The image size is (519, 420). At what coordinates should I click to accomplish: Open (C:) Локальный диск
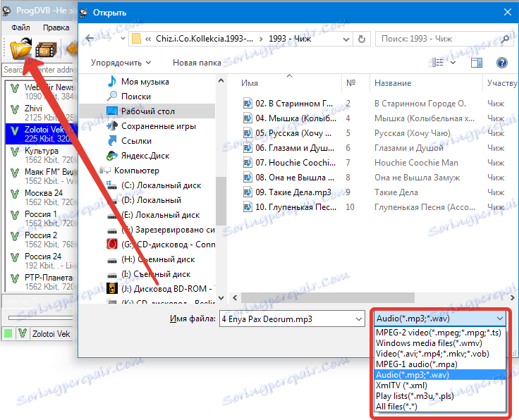pyautogui.click(x=161, y=185)
